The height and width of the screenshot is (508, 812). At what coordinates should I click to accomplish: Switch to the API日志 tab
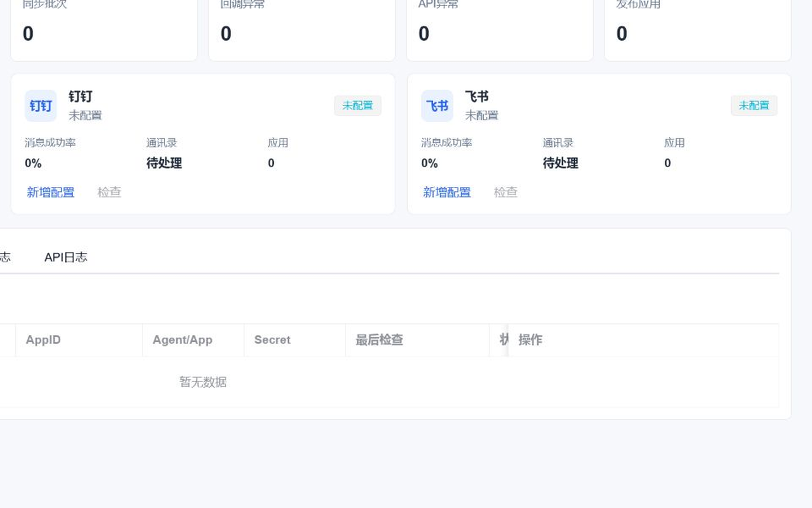coord(66,257)
